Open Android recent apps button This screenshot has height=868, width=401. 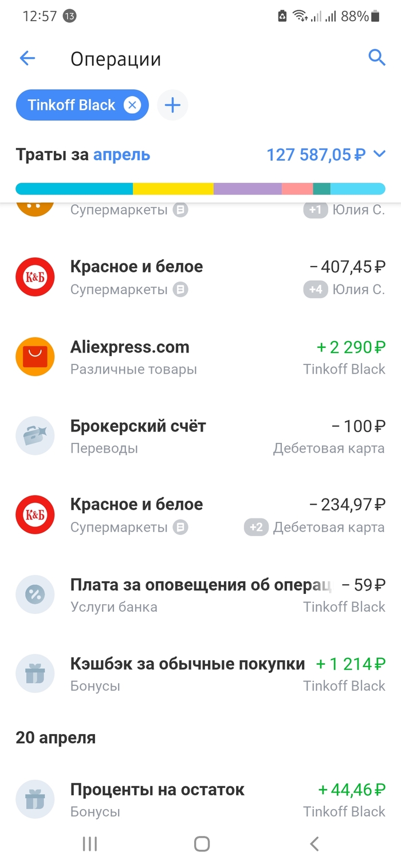coord(90,843)
